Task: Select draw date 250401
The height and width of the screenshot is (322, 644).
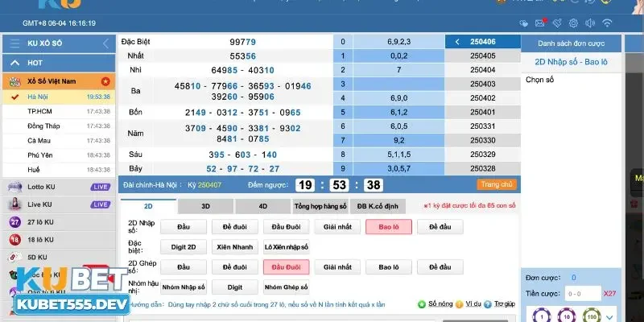Action: tap(482, 112)
